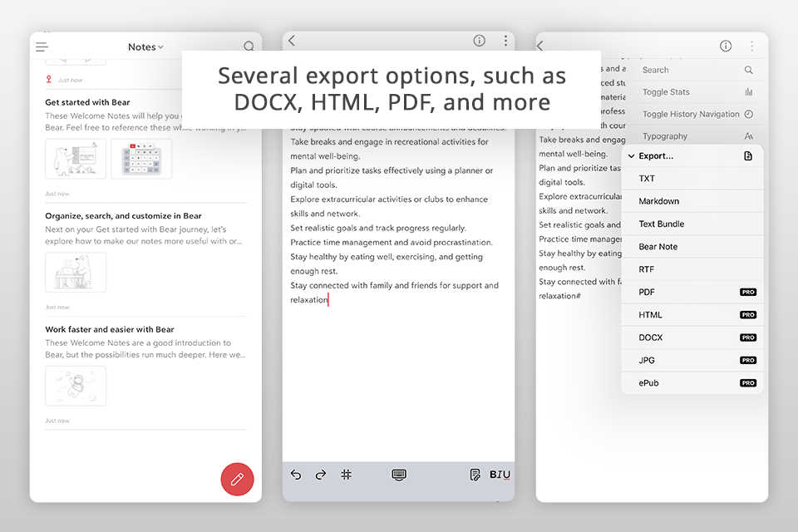Viewport: 798px width, 532px height.
Task: Insert a hashtag tag
Action: click(346, 475)
